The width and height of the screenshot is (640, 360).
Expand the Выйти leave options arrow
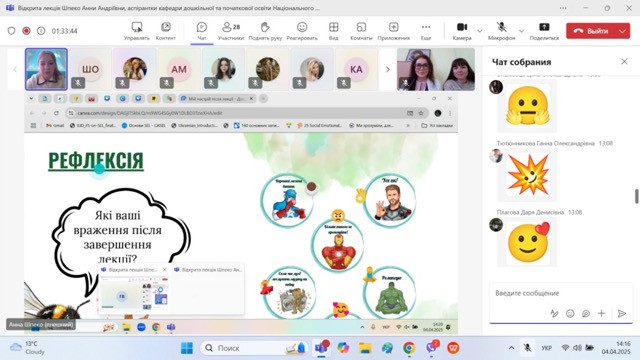coord(622,31)
